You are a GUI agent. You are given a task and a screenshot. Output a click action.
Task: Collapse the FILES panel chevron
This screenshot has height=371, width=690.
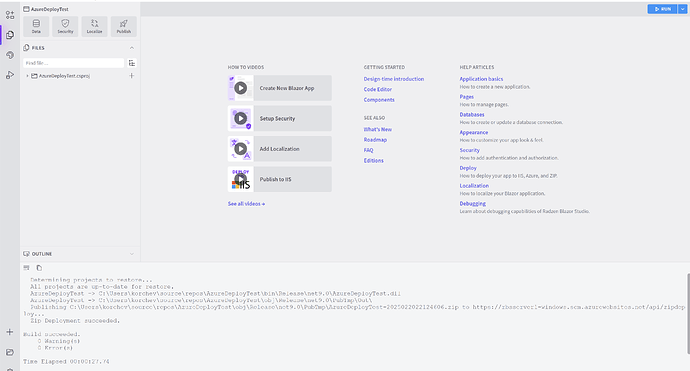tap(132, 48)
